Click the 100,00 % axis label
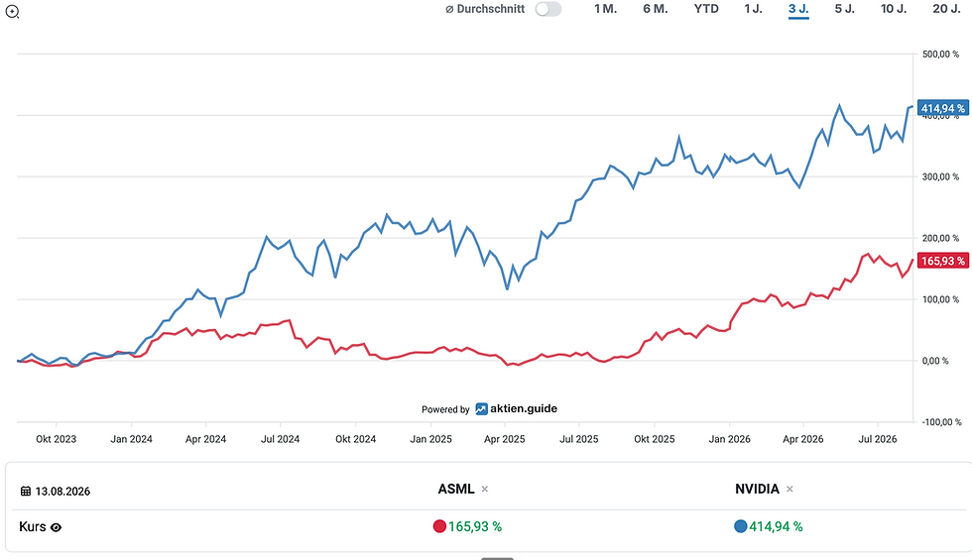 pos(940,299)
